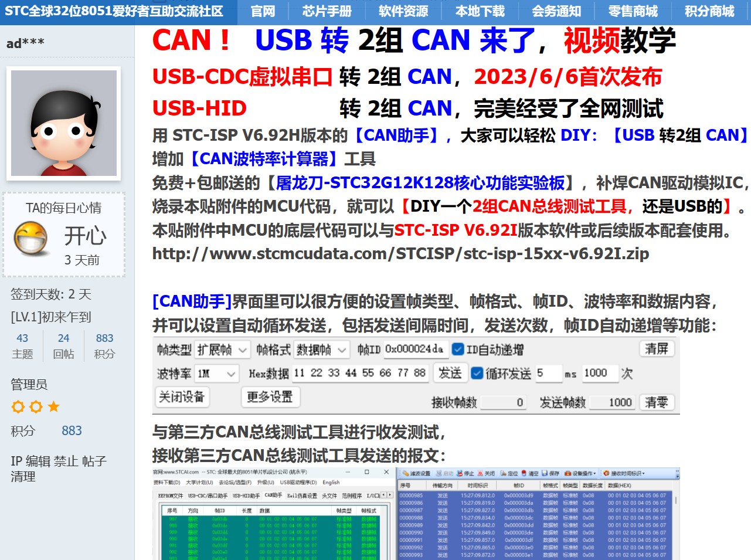Open the 去论坛/选型(F) menu in STC-ISP
The image size is (751, 560).
click(x=235, y=483)
